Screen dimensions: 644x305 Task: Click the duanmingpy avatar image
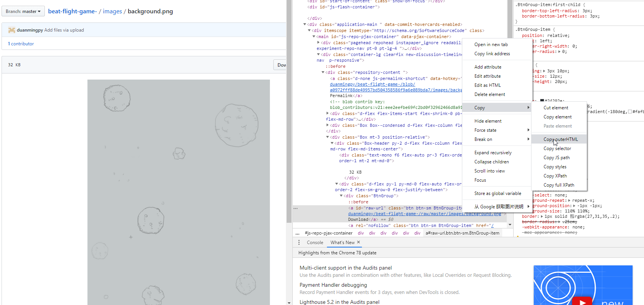12,30
